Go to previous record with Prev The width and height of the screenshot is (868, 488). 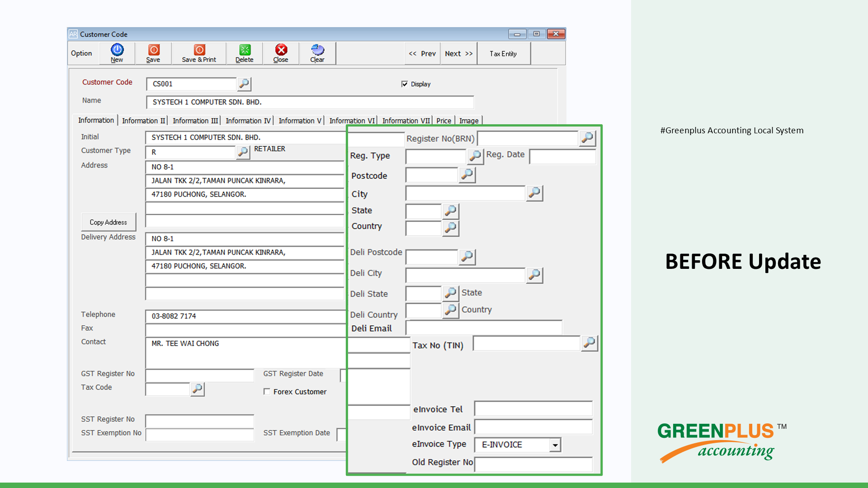point(422,53)
